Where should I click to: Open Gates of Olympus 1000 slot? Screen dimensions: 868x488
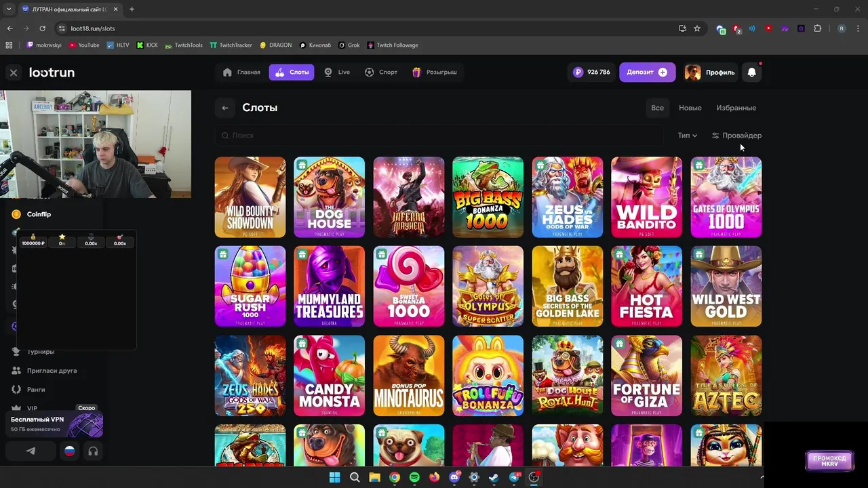tap(726, 197)
